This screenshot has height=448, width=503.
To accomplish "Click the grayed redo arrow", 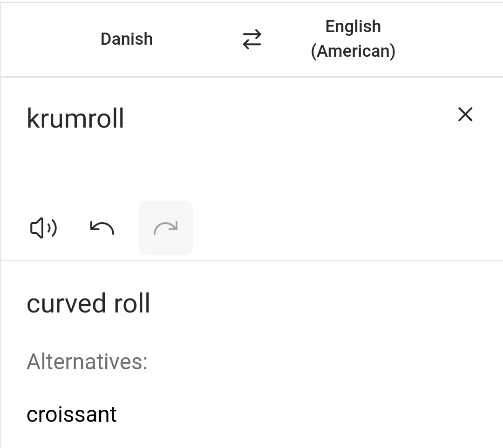I will pos(165,228).
